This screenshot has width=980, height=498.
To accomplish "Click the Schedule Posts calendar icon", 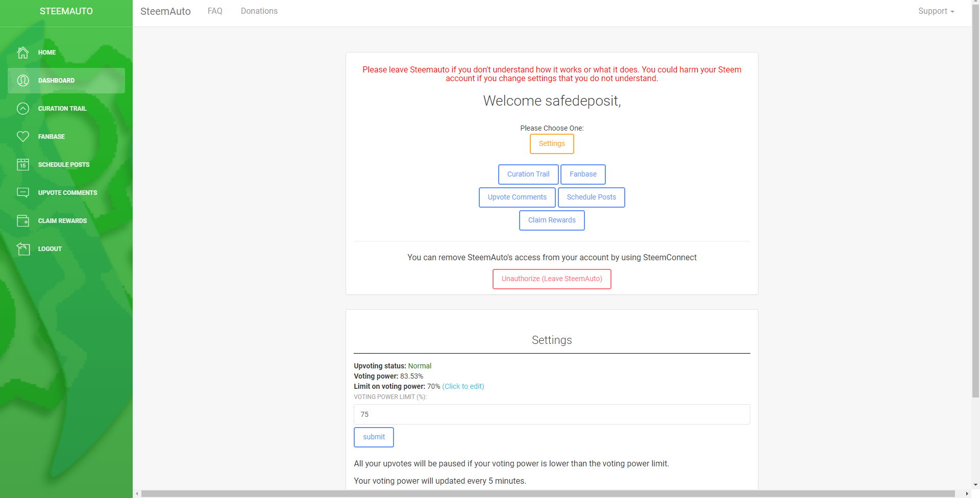I will pos(23,165).
